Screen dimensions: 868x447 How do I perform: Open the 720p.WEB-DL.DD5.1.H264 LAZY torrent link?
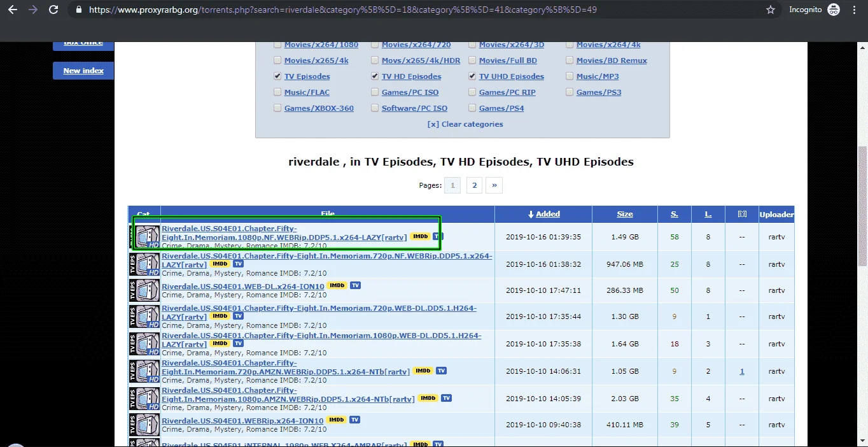(319, 313)
